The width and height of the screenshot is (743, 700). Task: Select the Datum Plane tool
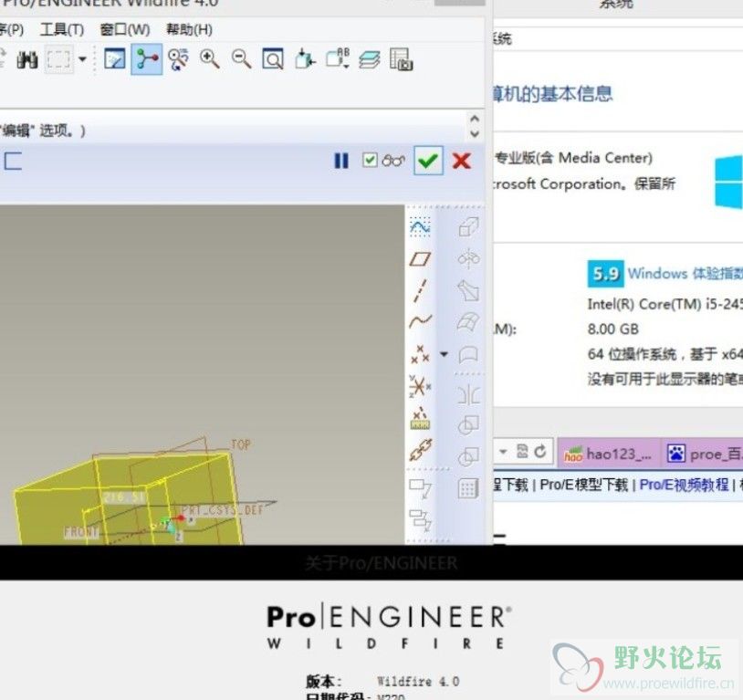(420, 259)
